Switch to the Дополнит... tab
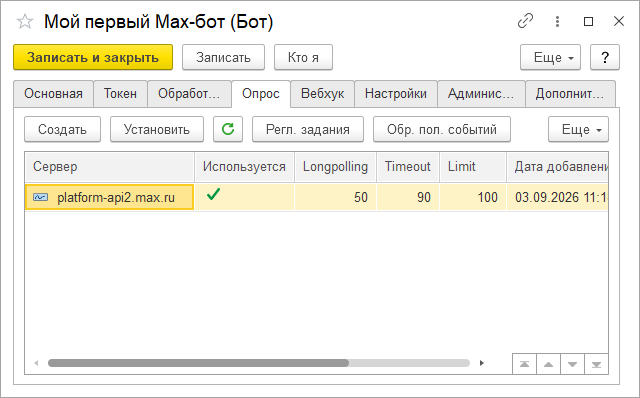Viewport: 640px width, 398px height. 570,94
